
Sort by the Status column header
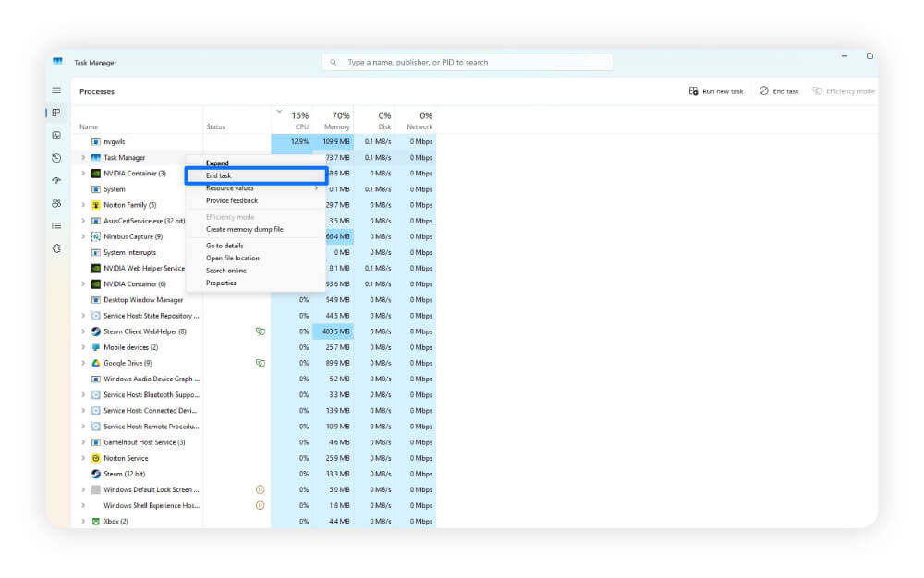pos(237,120)
